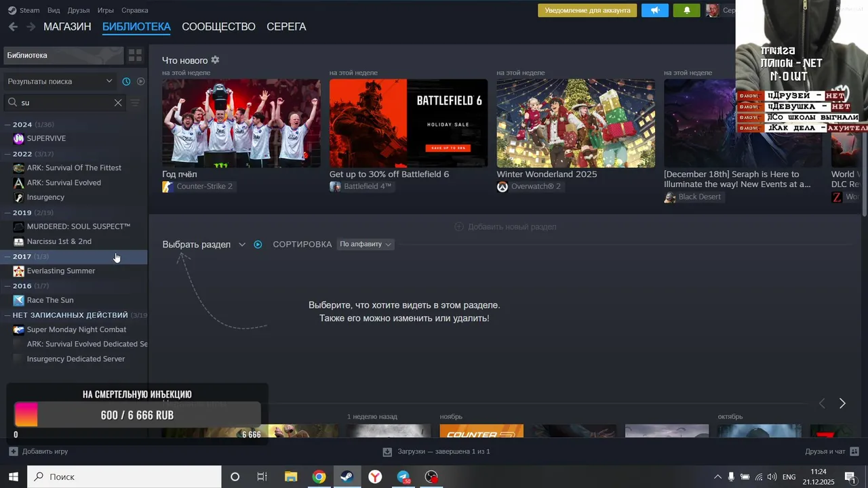Open the МАГАЗИН tab

click(67, 26)
